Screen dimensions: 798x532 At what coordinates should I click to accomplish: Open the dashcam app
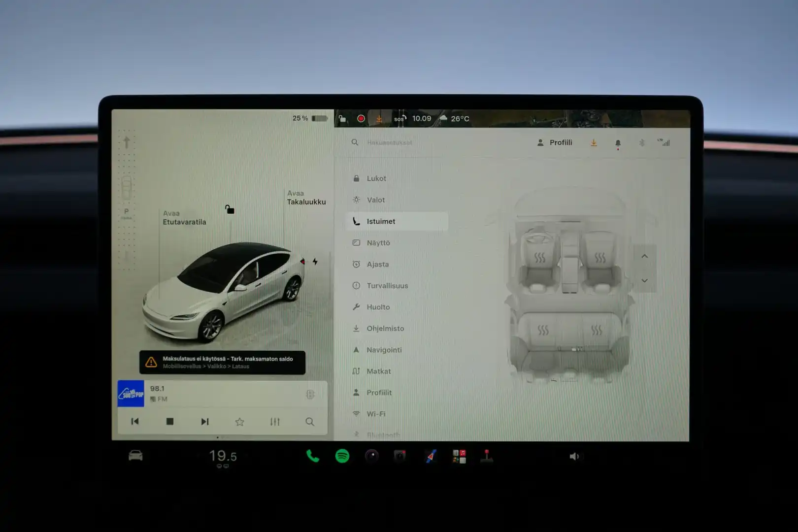[x=400, y=456]
